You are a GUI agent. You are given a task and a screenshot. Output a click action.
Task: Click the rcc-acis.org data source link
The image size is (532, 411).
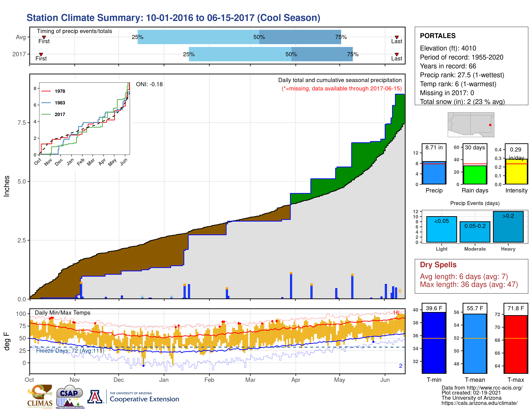coord(482,388)
